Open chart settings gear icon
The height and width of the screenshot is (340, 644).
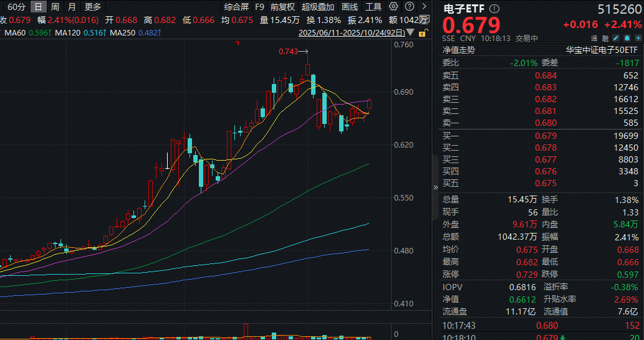point(393,7)
